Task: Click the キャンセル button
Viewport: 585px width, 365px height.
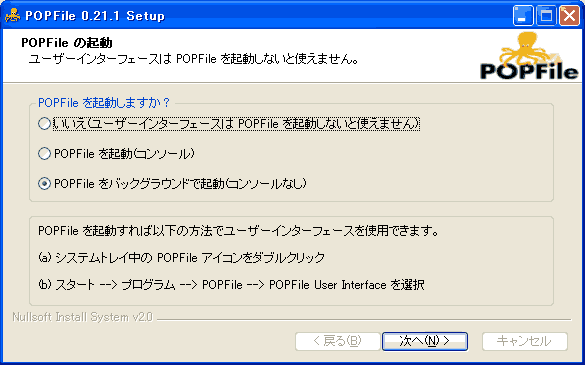Action: 525,341
